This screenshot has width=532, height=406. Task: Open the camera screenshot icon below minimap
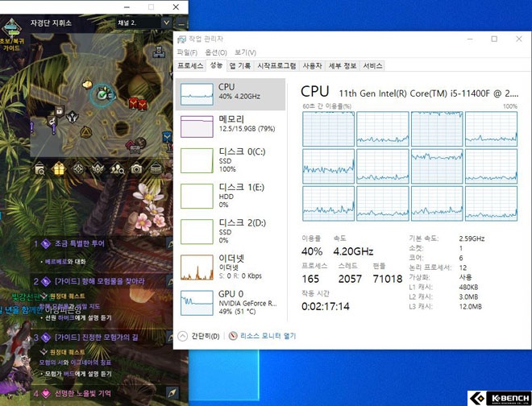point(136,168)
